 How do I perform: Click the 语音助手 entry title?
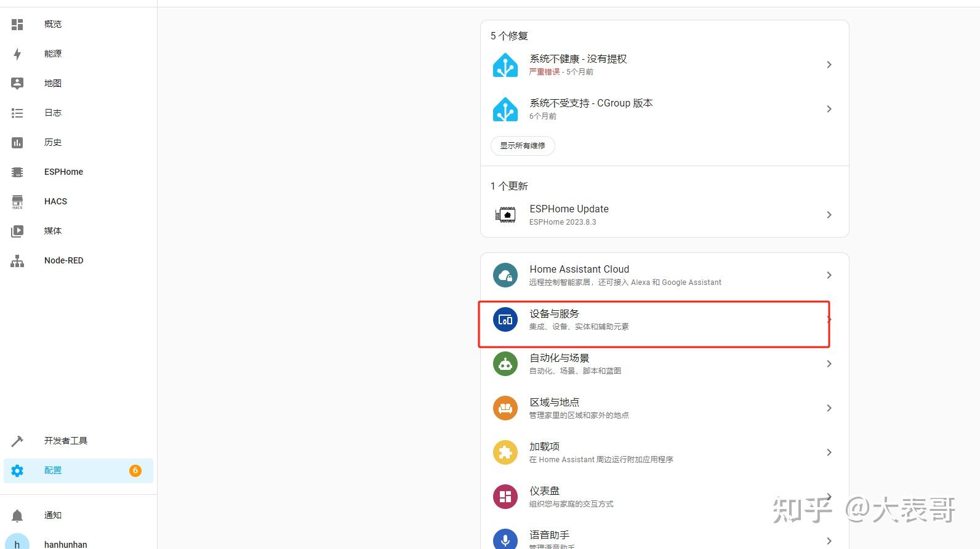point(550,535)
